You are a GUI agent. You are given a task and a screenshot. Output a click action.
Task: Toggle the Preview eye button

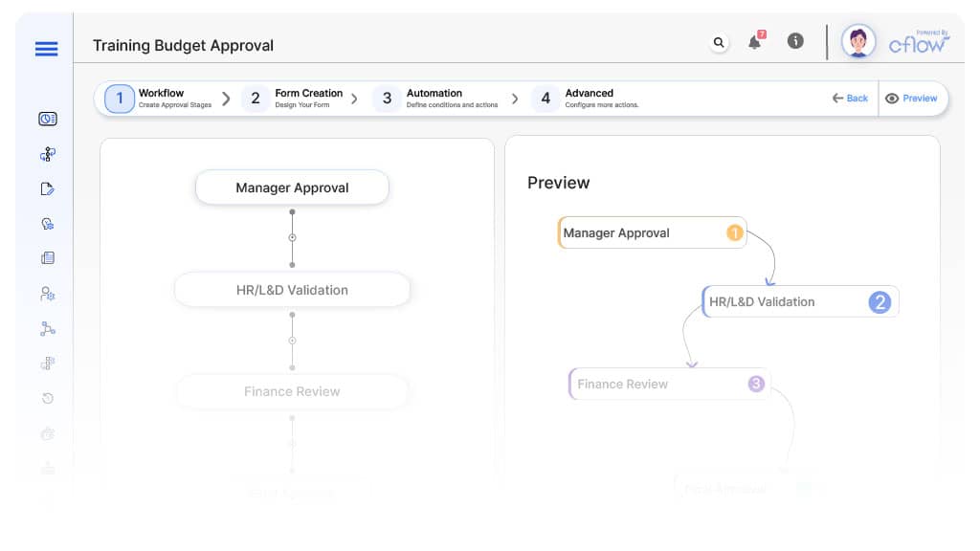click(x=911, y=99)
